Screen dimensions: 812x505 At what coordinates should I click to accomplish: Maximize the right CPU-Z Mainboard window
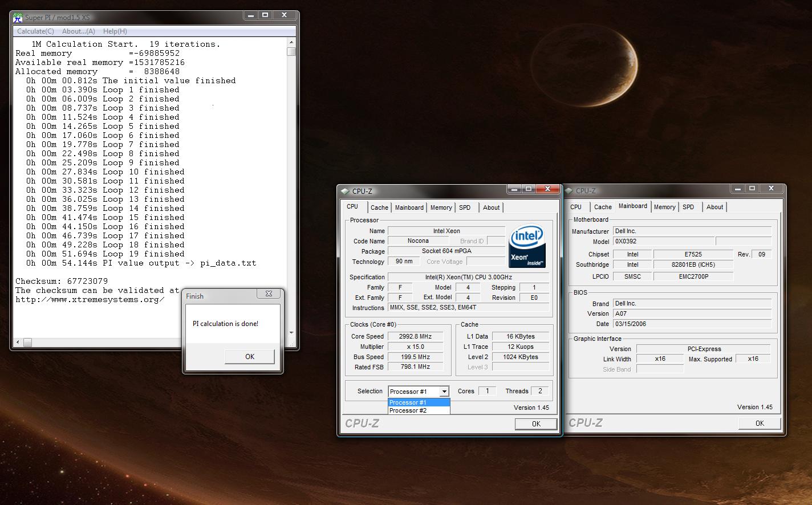coord(752,188)
